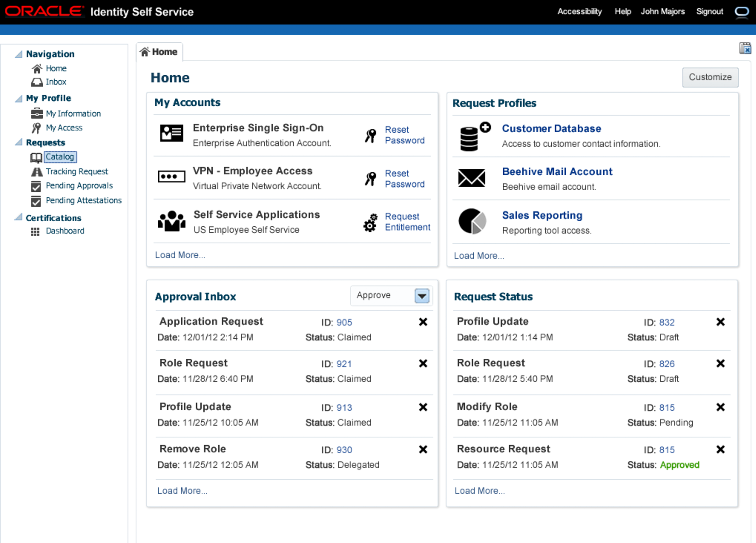Screen dimensions: 756x543
Task: Collapse the Certifications section triangle
Action: (19, 217)
